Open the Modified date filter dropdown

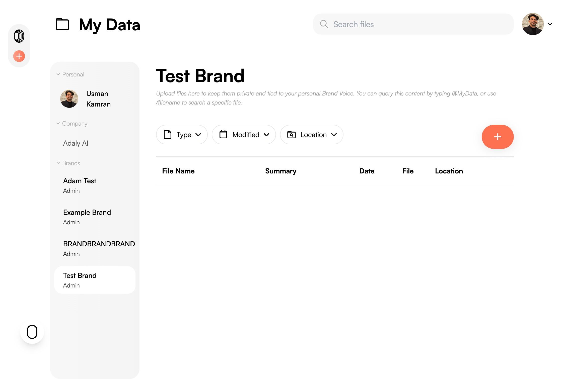[244, 135]
